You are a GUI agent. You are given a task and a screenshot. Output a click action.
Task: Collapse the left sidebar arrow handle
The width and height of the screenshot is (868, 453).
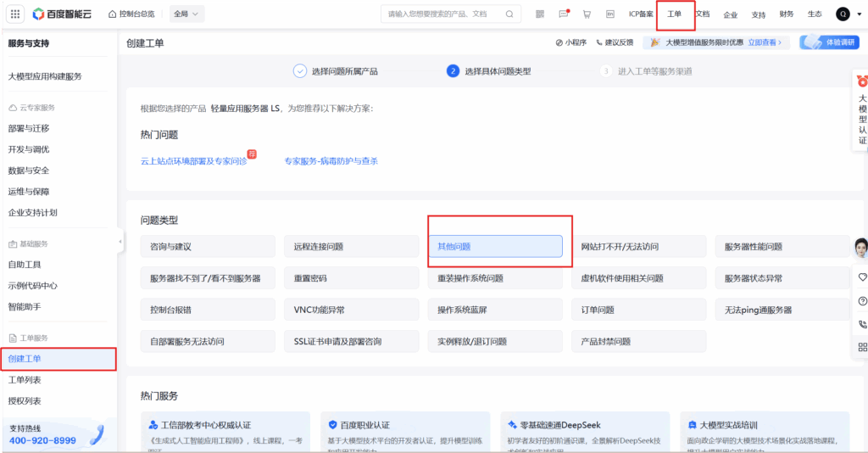click(120, 242)
